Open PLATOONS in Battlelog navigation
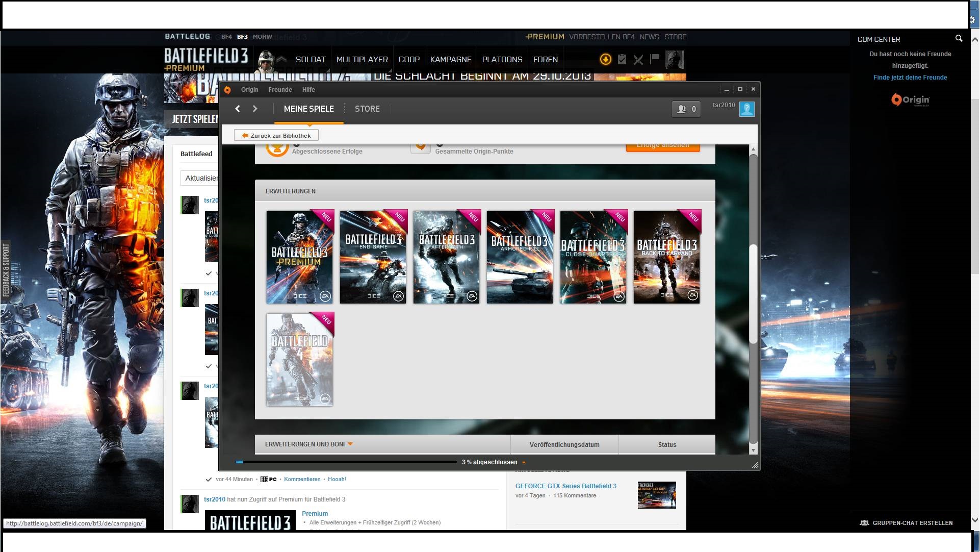Viewport: 980px width, 552px height. point(502,60)
